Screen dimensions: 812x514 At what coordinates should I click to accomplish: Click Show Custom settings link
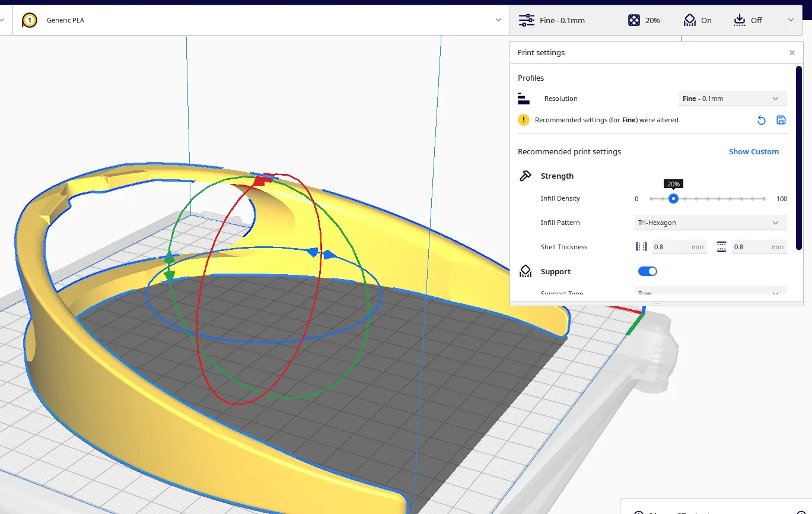coord(753,152)
